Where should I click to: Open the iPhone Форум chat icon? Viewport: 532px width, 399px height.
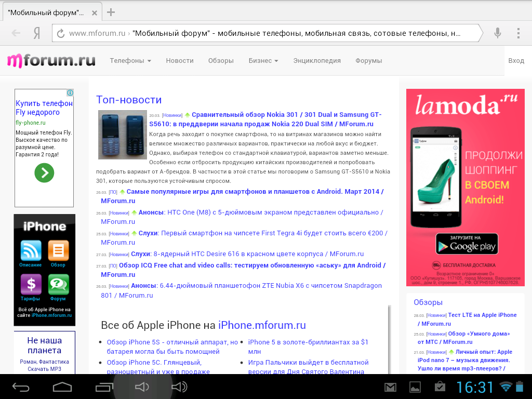[x=58, y=284]
